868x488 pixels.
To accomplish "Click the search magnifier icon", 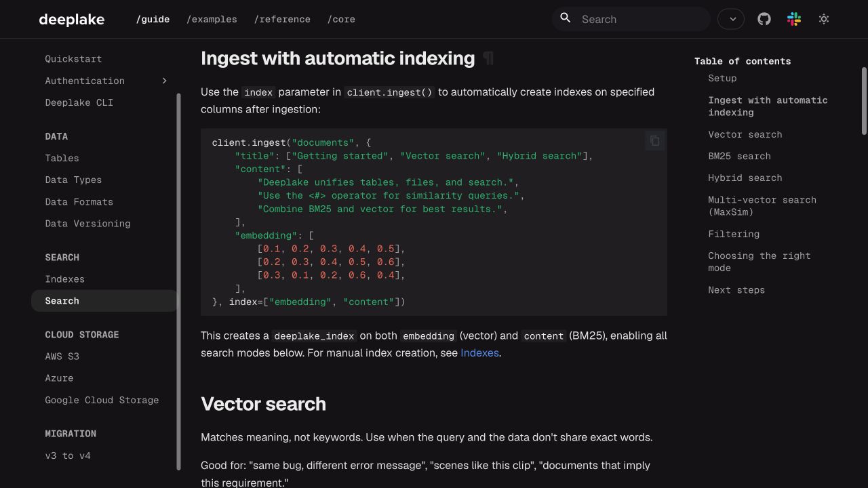I will 565,18.
